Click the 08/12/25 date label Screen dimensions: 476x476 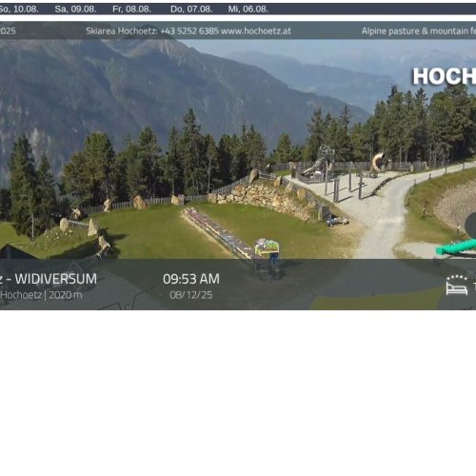[191, 295]
